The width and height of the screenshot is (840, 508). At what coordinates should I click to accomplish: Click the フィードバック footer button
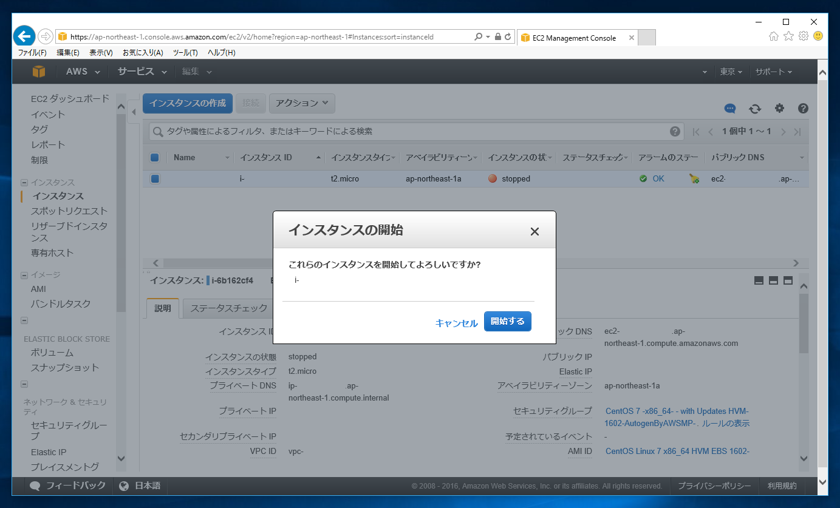click(68, 485)
